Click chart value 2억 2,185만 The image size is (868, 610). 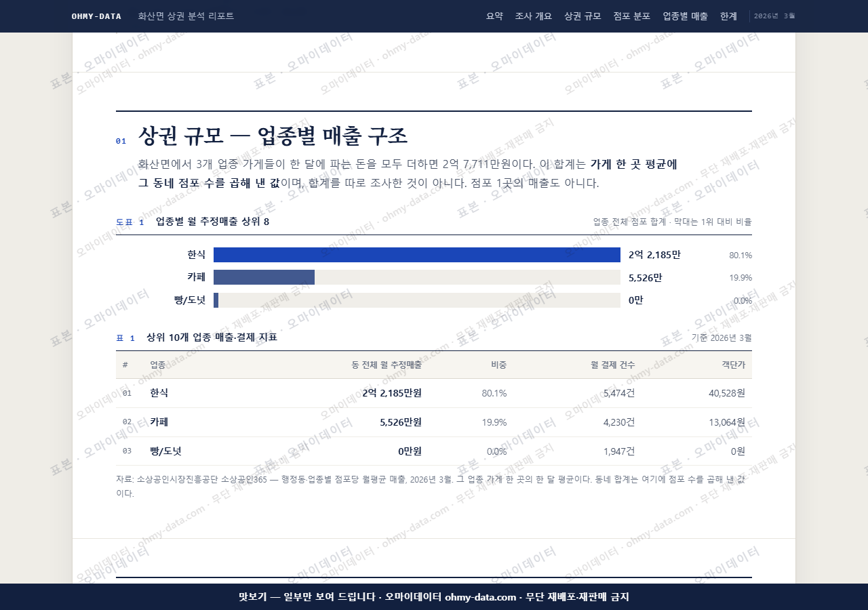[x=654, y=255]
